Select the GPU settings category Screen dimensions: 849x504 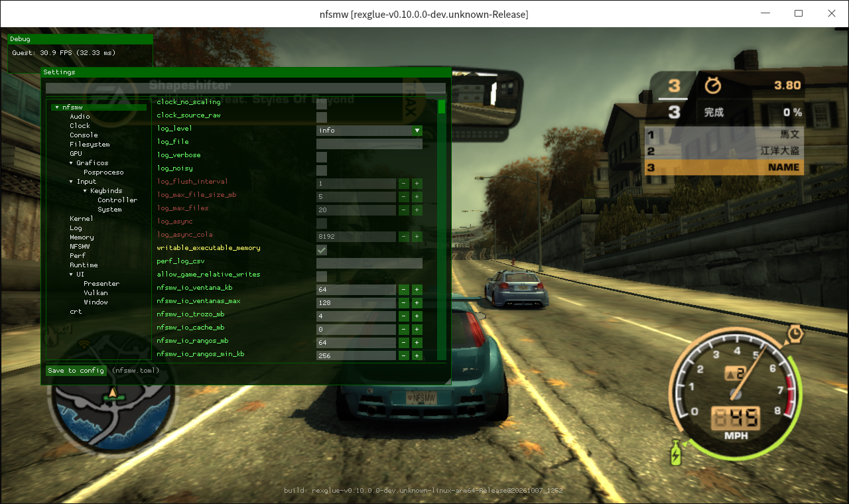point(76,154)
